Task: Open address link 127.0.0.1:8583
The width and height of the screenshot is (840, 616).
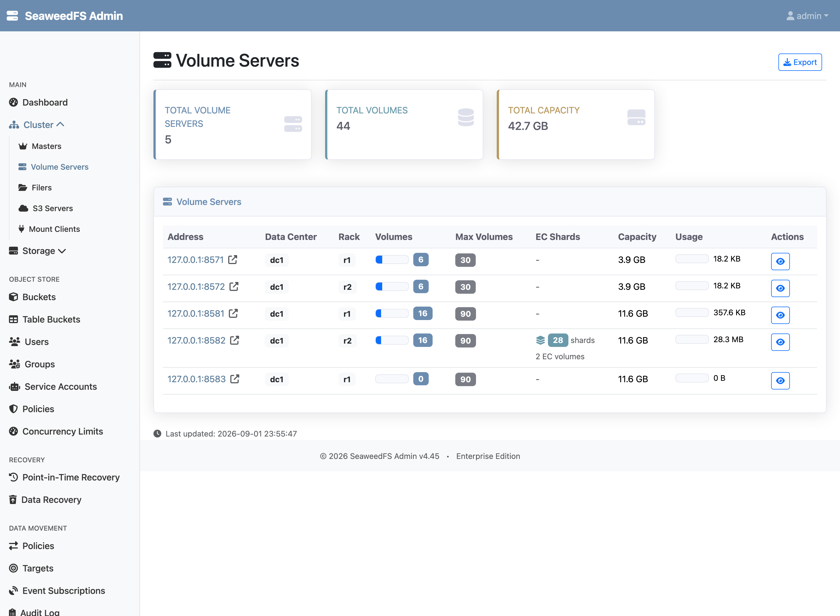Action: 197,379
